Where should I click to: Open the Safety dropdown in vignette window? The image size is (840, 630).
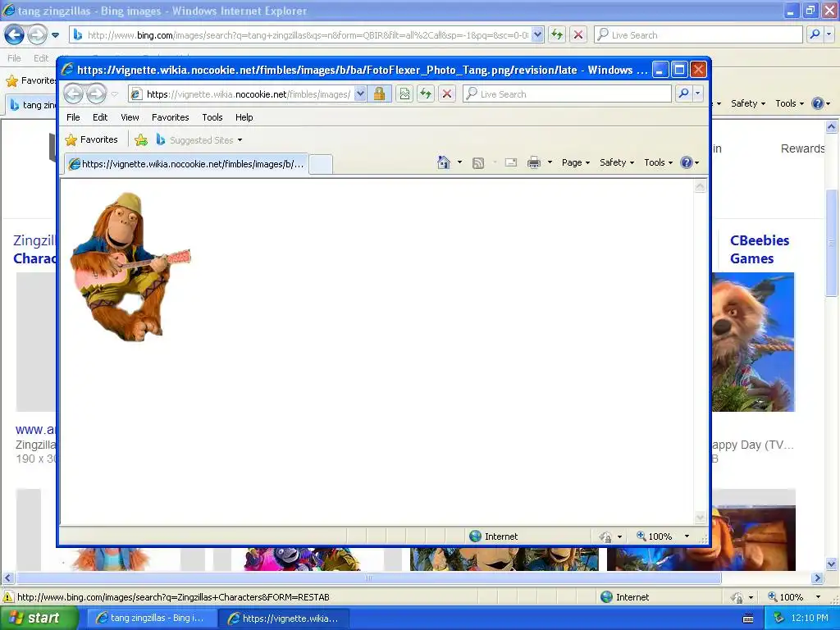[x=617, y=162]
